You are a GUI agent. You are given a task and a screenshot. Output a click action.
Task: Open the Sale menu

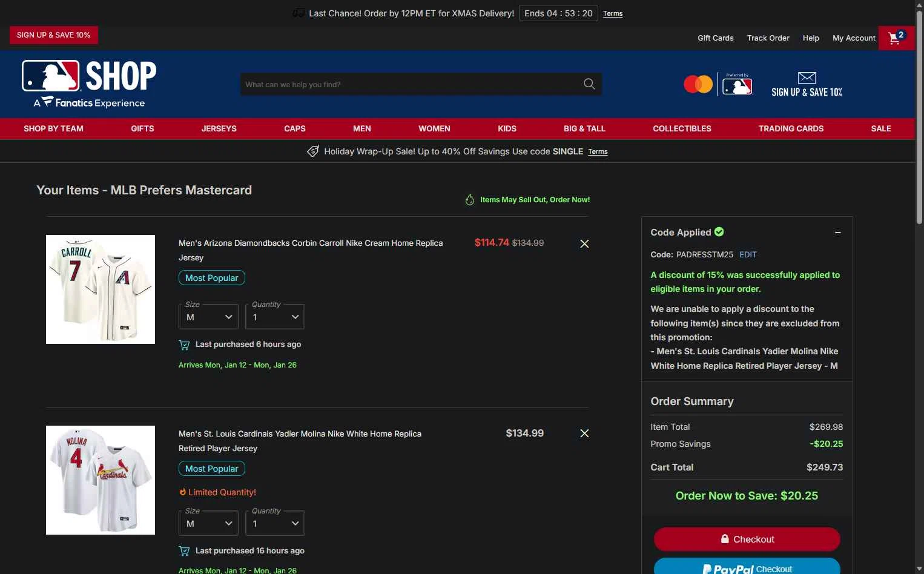pyautogui.click(x=881, y=128)
